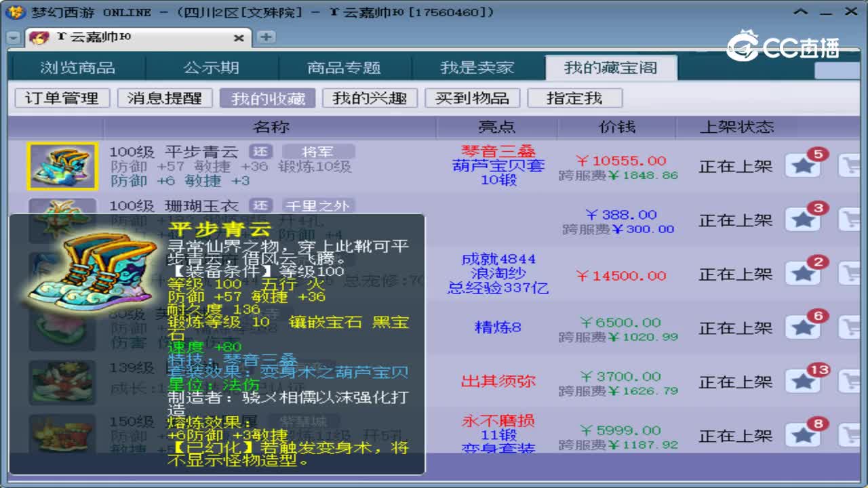Click the 价钱 column header
Image resolution: width=868 pixels, height=488 pixels.
[617, 127]
